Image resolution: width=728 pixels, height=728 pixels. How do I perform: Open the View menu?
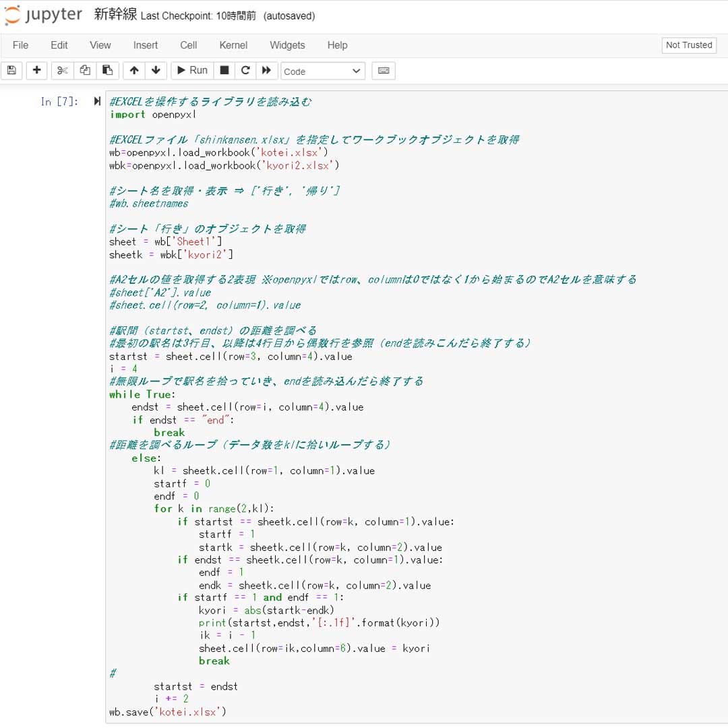(100, 45)
